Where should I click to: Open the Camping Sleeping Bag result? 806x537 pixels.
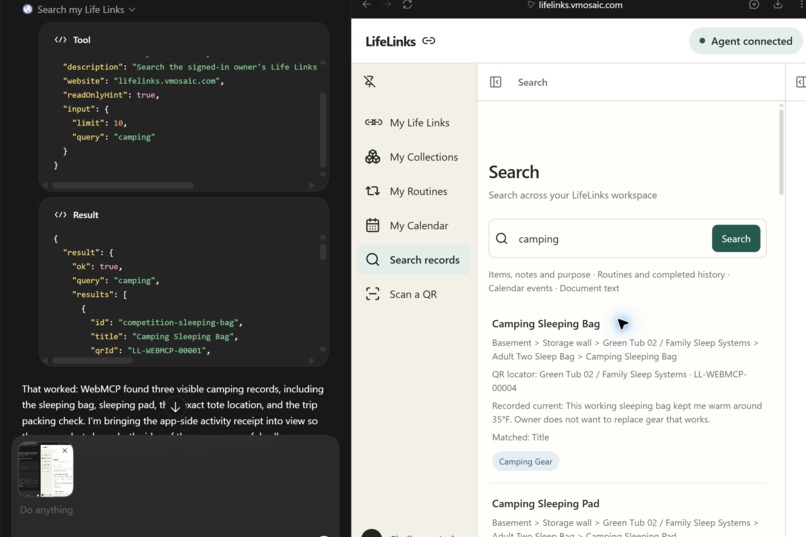(546, 324)
